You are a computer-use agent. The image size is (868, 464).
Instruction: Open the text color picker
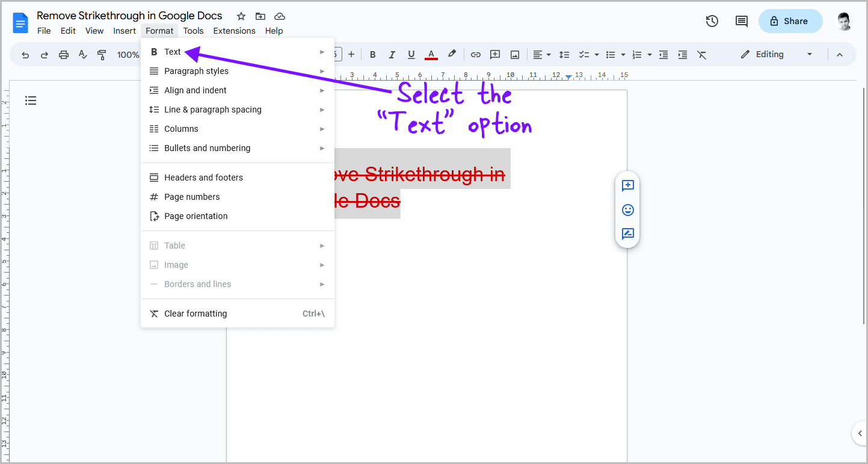[x=431, y=54]
